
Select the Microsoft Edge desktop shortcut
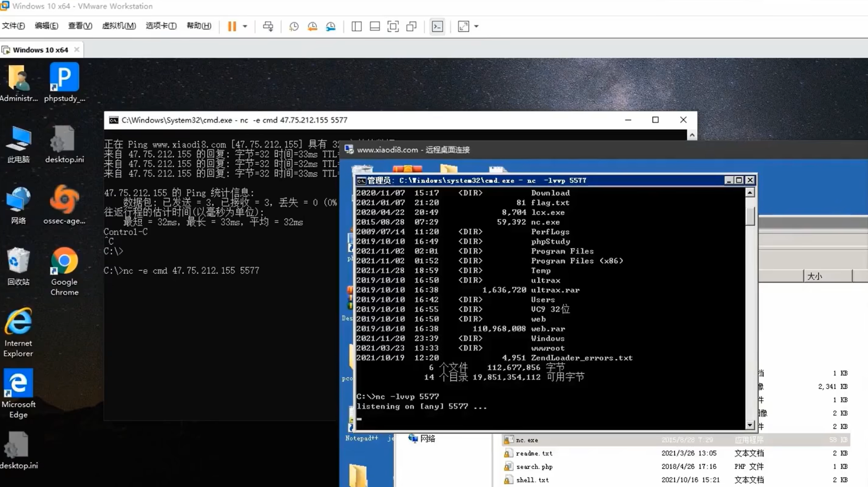click(x=18, y=394)
